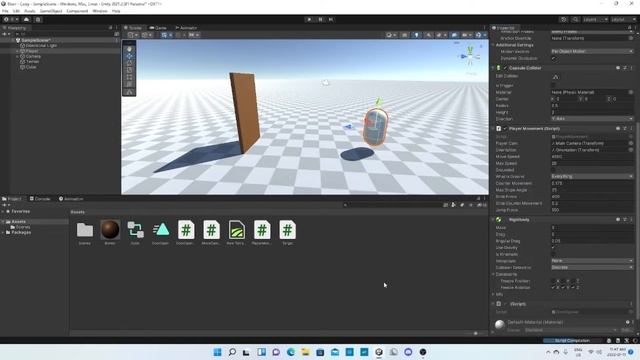Toggle Freeze Position X checkbox

point(553,281)
